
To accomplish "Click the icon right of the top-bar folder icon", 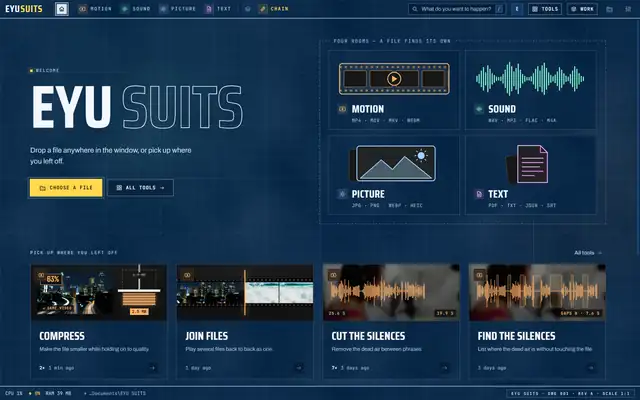I will (628, 9).
